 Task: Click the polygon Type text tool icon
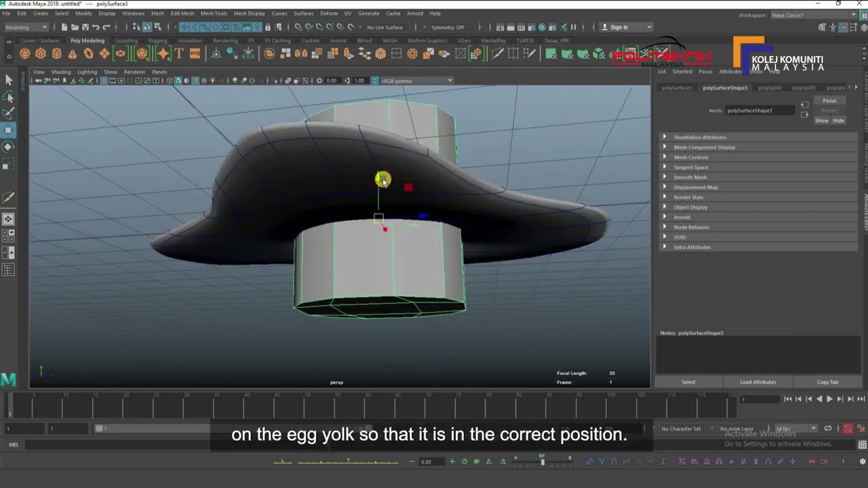179,54
